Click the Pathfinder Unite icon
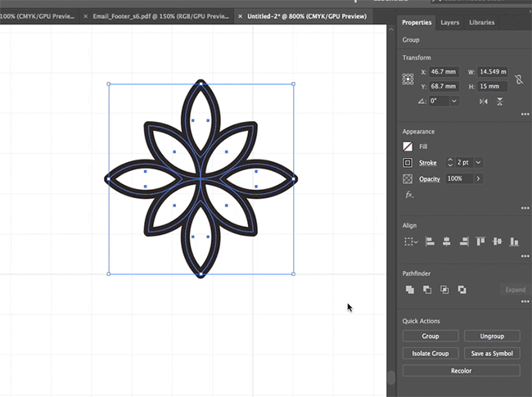The height and width of the screenshot is (397, 532). tap(409, 290)
